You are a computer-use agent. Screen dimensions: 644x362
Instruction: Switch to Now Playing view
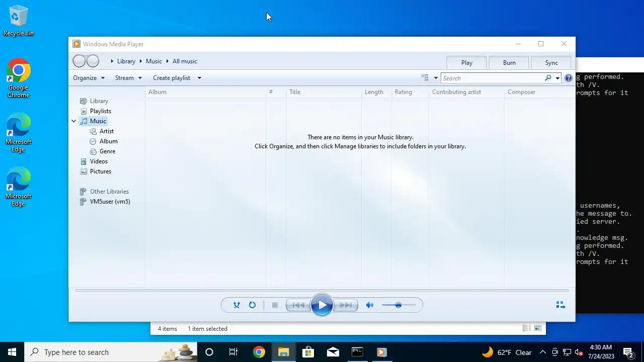[x=560, y=305]
